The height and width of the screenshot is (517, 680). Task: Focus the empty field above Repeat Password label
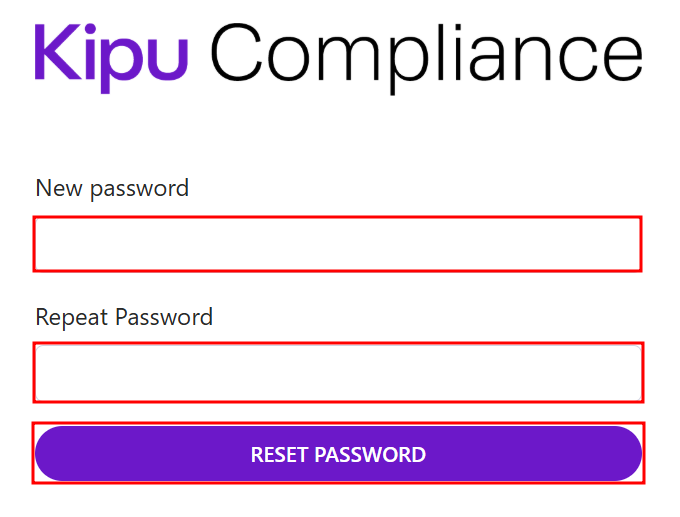click(337, 244)
